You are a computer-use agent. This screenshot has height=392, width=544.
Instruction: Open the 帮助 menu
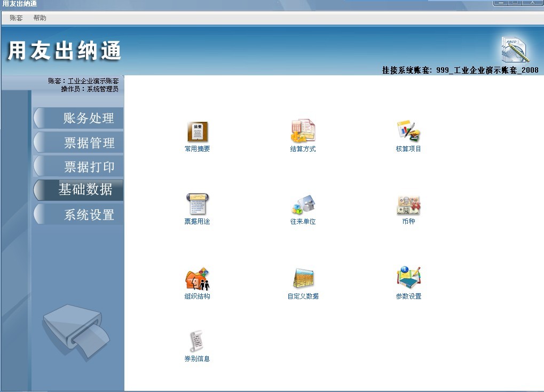(40, 18)
